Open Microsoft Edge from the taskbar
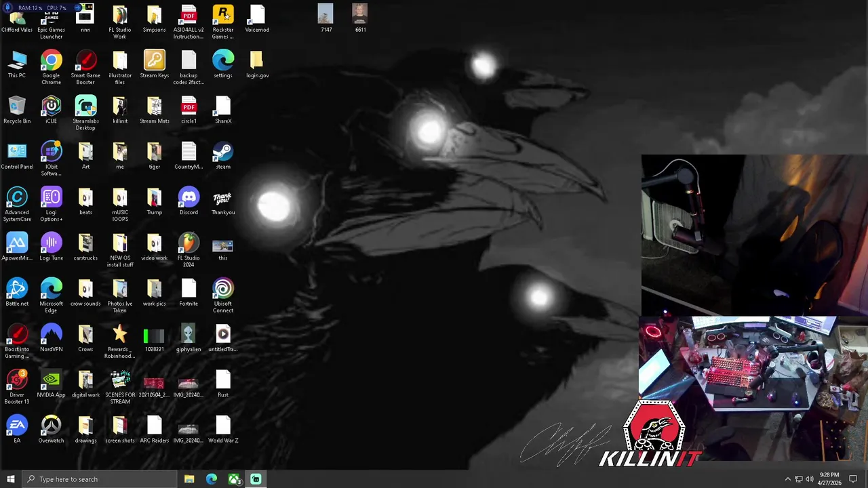Image resolution: width=868 pixels, height=488 pixels. pos(212,479)
